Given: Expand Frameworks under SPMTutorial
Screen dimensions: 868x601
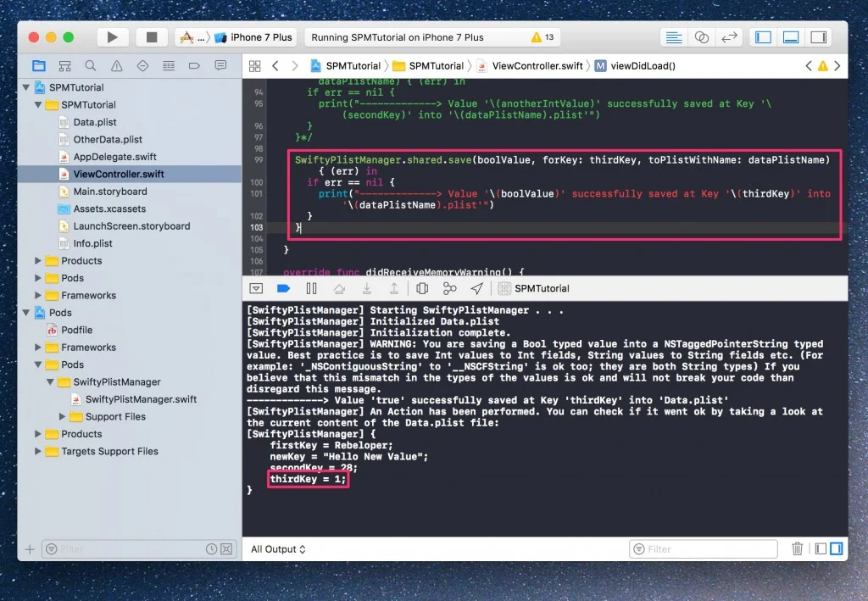Looking at the screenshot, I should pyautogui.click(x=38, y=295).
